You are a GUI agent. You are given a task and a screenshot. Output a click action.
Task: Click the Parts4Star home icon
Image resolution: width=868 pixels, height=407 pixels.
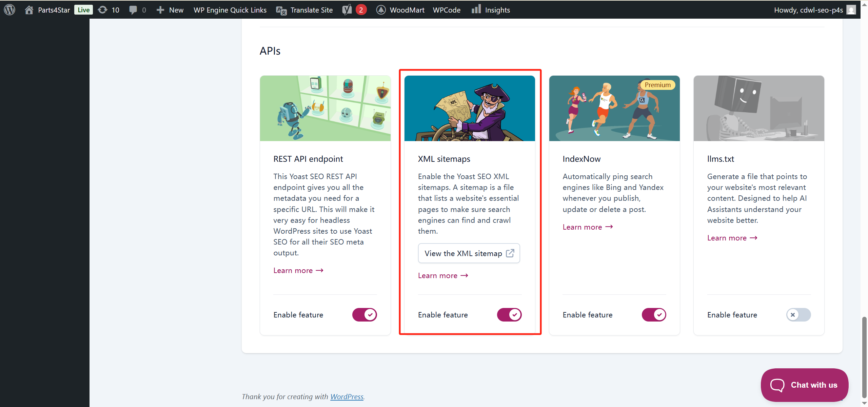[x=29, y=9]
